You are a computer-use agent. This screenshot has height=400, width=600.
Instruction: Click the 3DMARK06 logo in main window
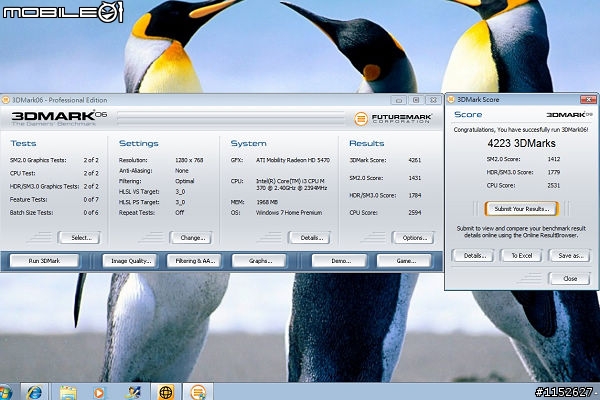pos(59,118)
